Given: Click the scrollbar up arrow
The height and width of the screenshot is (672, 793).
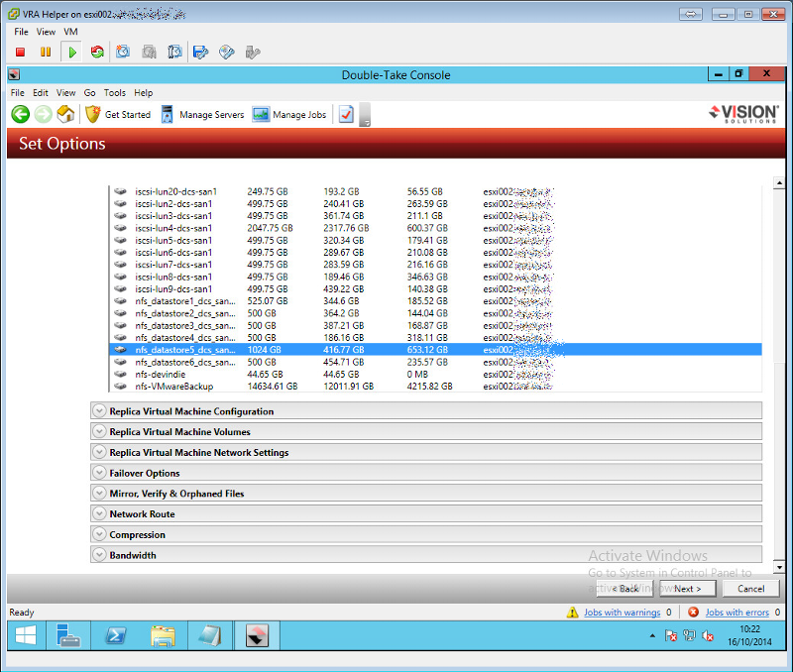Looking at the screenshot, I should (x=779, y=183).
